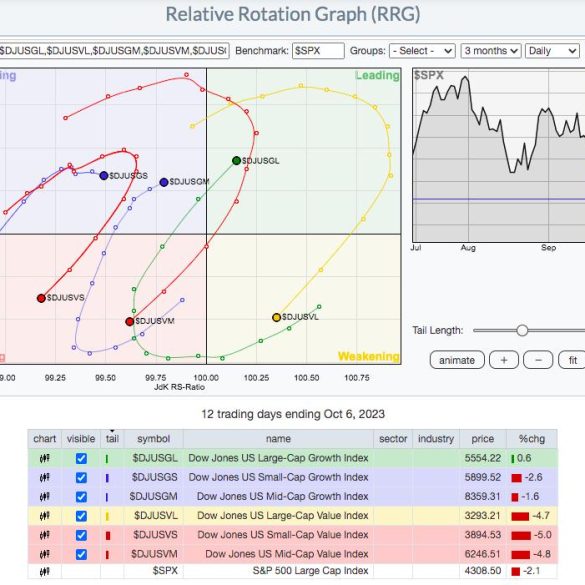
Task: Click the animate button
Action: tap(457, 360)
